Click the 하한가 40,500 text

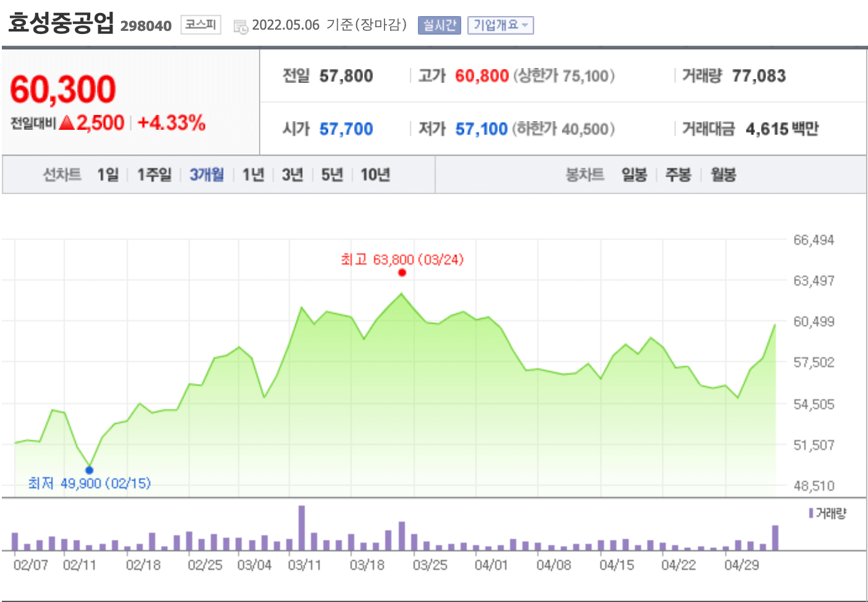click(x=563, y=129)
